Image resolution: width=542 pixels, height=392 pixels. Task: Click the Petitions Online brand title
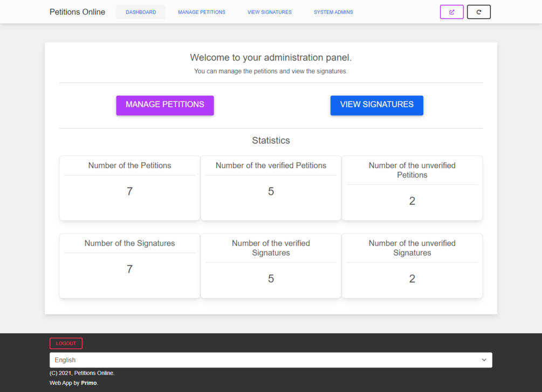click(77, 12)
